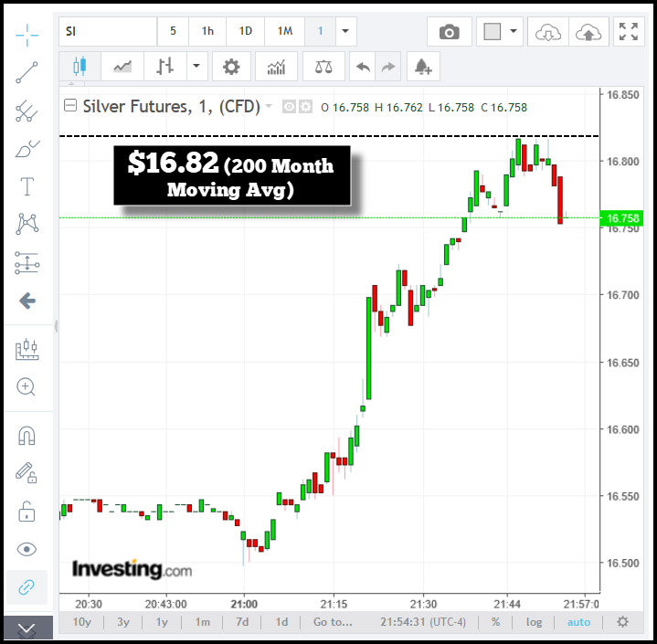Screen dimensions: 657x644
Task: Toggle the magnet snap mode
Action: point(26,435)
